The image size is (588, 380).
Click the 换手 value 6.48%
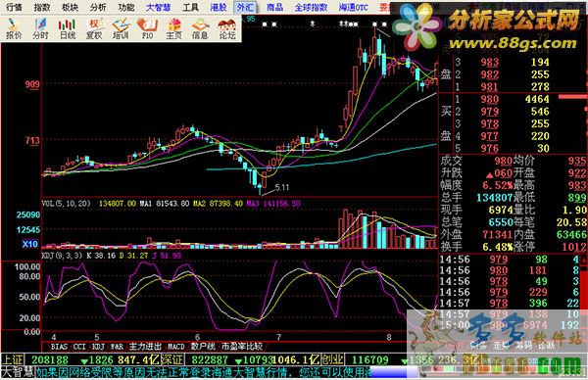497,247
